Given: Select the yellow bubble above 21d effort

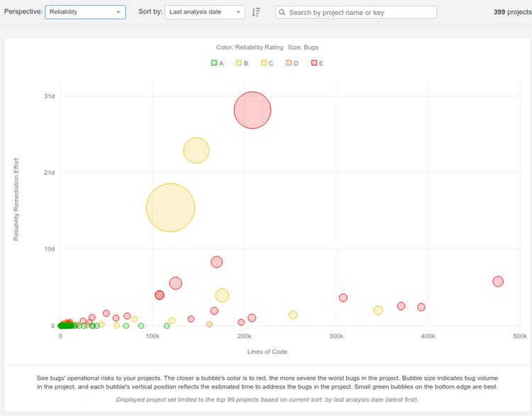Looking at the screenshot, I should (x=196, y=150).
